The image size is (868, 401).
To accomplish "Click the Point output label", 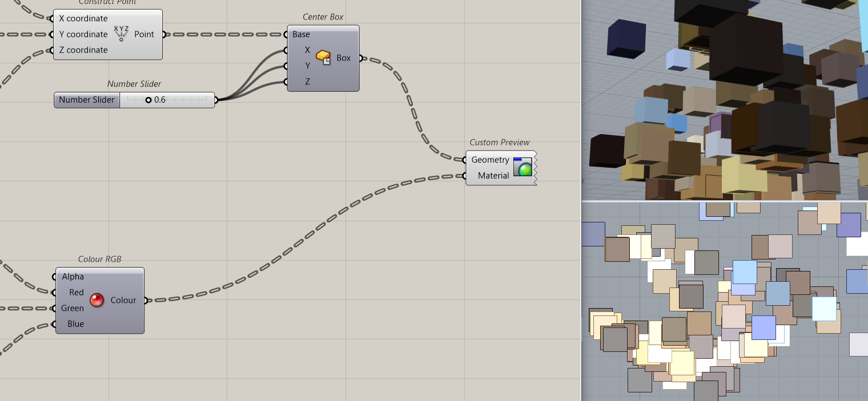I will click(x=144, y=34).
